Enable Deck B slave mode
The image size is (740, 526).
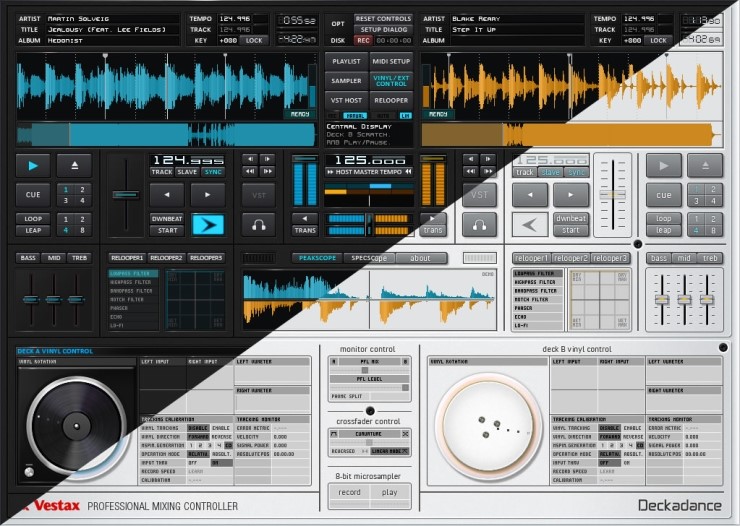pos(550,172)
